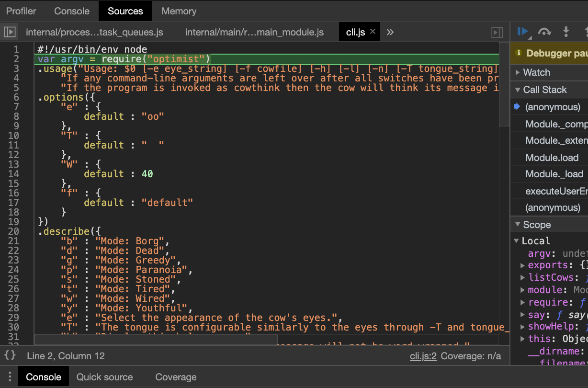The height and width of the screenshot is (388, 588).
Task: Show the navigator sidebar pane
Action: 10,32
